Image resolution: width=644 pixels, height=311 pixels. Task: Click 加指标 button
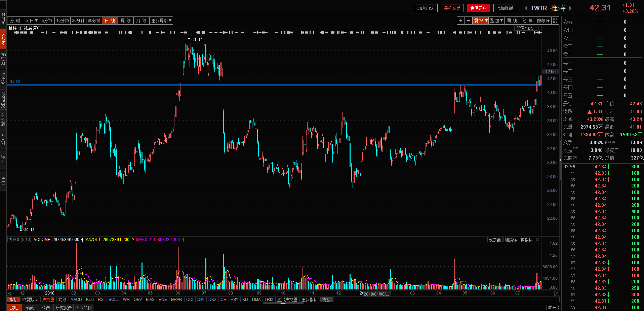[511, 240]
